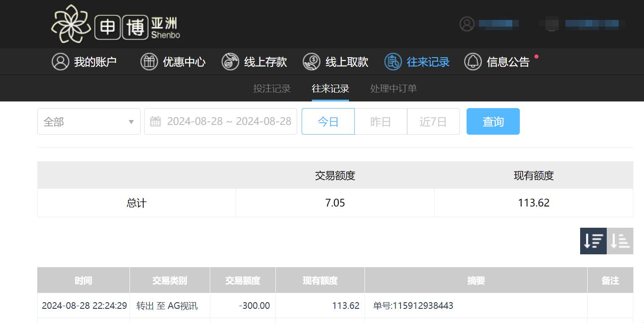Click the user avatar in header
This screenshot has width=644, height=323.
(x=466, y=24)
